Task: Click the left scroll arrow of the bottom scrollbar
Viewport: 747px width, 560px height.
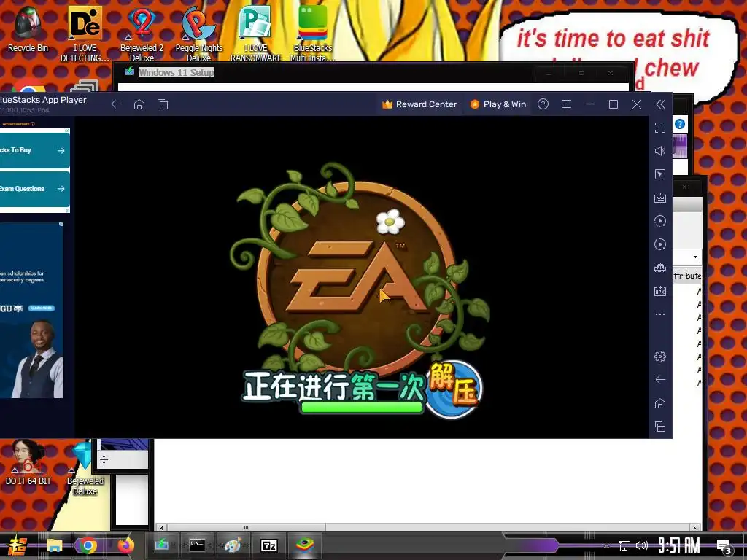Action: [x=162, y=528]
